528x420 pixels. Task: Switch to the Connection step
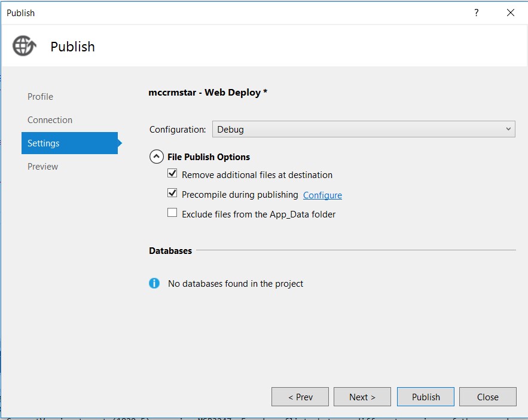click(50, 120)
